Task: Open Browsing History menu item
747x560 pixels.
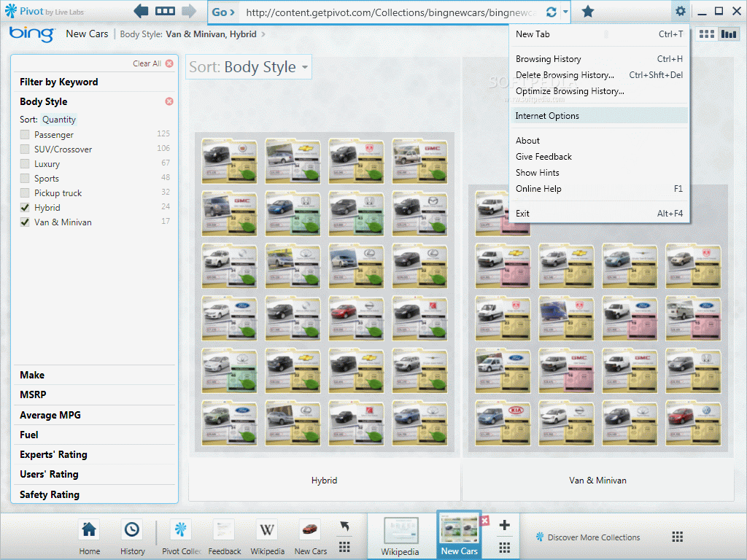Action: pos(600,59)
